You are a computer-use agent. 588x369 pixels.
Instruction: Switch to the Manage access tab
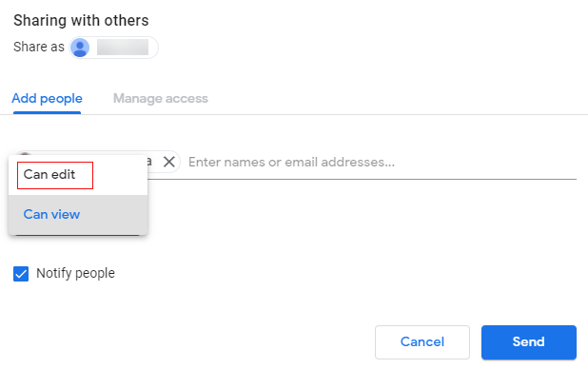point(161,98)
